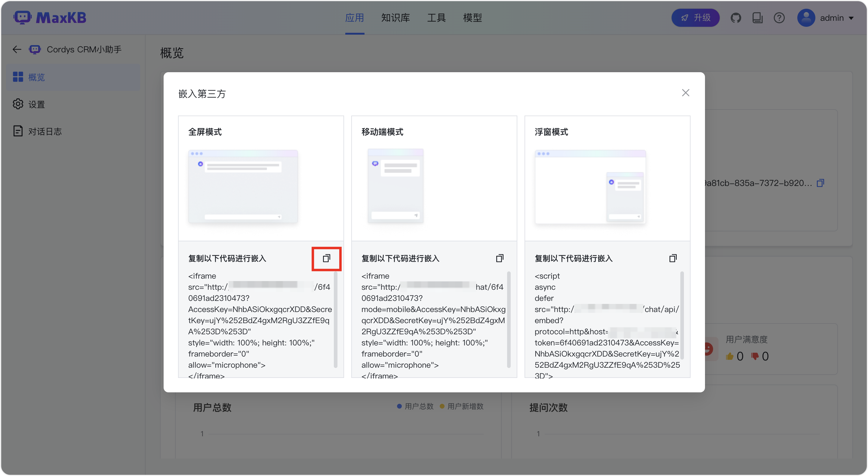Open the GitHub repository icon
This screenshot has height=476, width=868.
[x=736, y=18]
